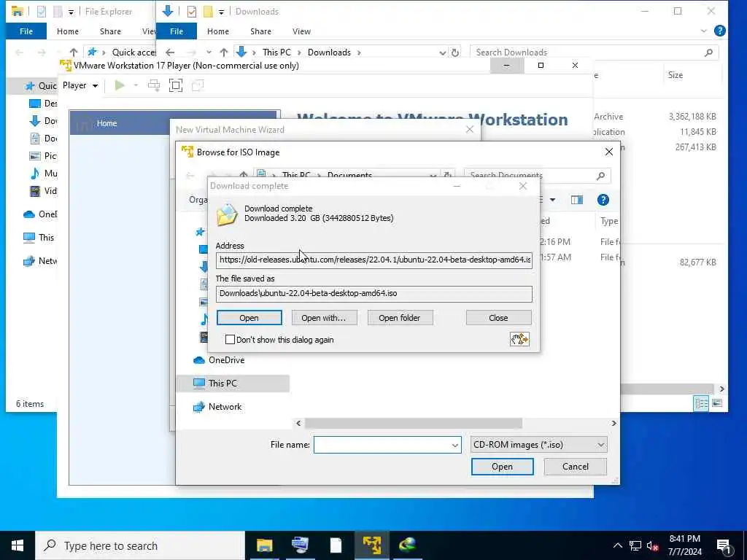This screenshot has height=560, width=747.
Task: Open Home tab in Downloads window
Action: click(x=217, y=31)
